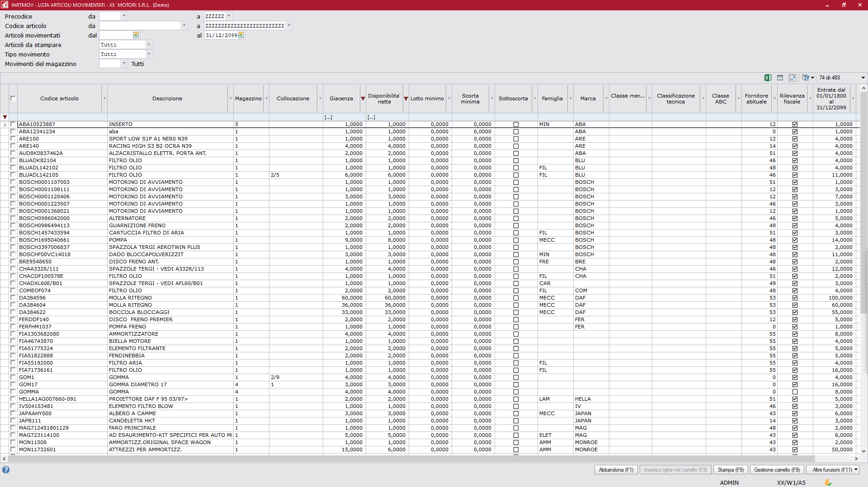
Task: Check the row selector for ABA12341234
Action: tap(13, 131)
